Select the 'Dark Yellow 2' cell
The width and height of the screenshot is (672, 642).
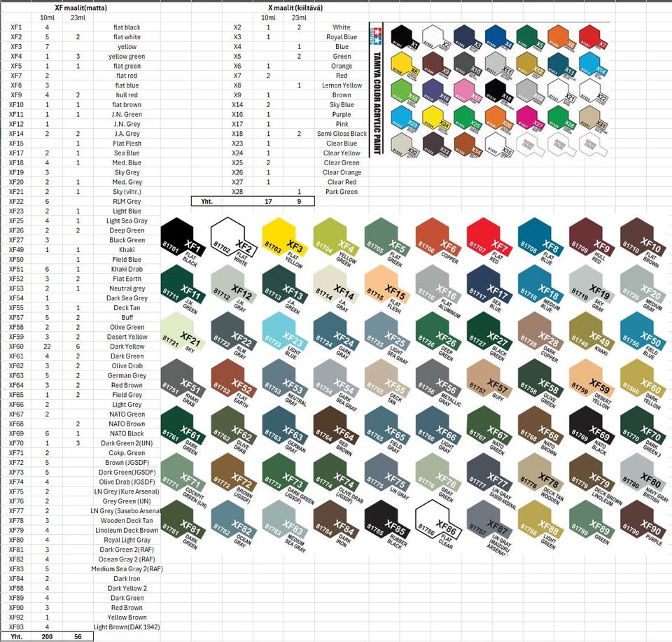(x=127, y=588)
